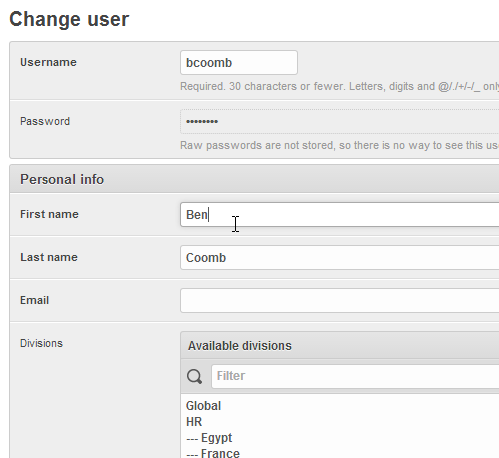Screen dimensions: 499x458
Task: Click the Last name label
Action: pos(49,257)
